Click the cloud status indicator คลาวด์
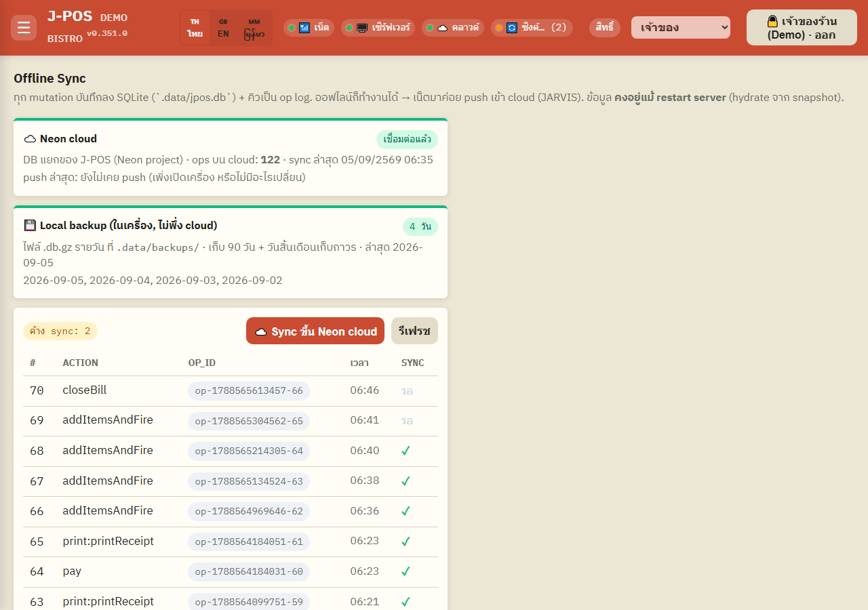 (x=453, y=28)
